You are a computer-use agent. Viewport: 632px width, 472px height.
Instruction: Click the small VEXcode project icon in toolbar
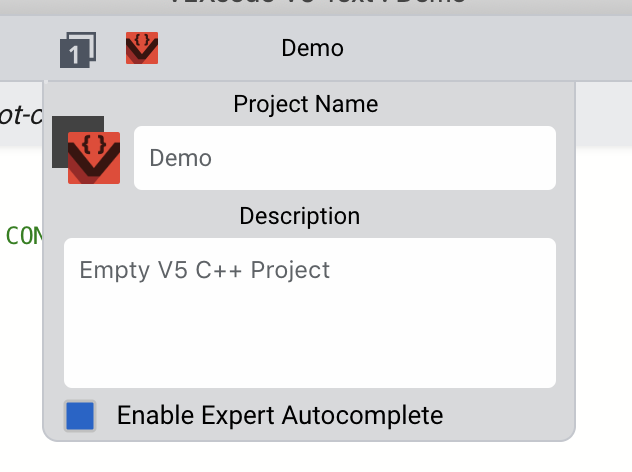[x=142, y=48]
